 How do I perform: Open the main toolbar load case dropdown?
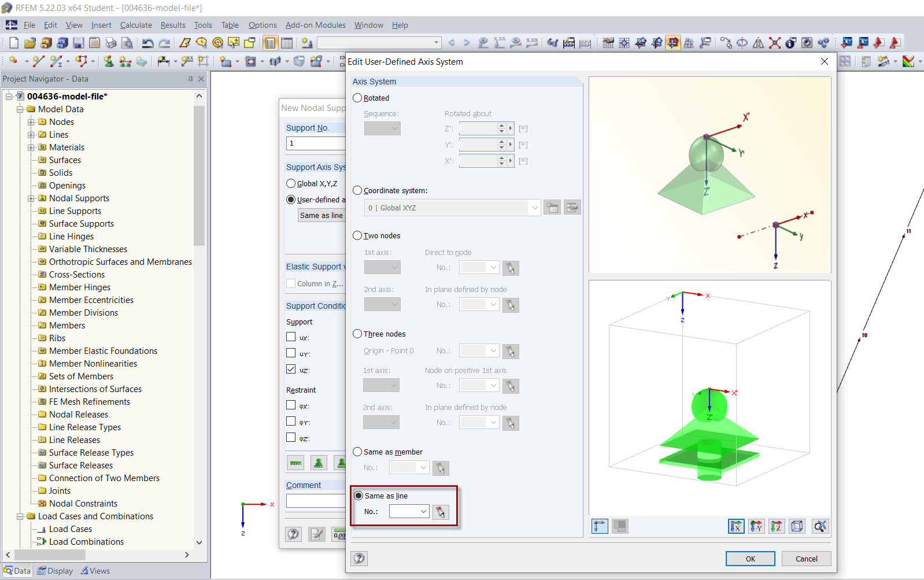pos(436,43)
